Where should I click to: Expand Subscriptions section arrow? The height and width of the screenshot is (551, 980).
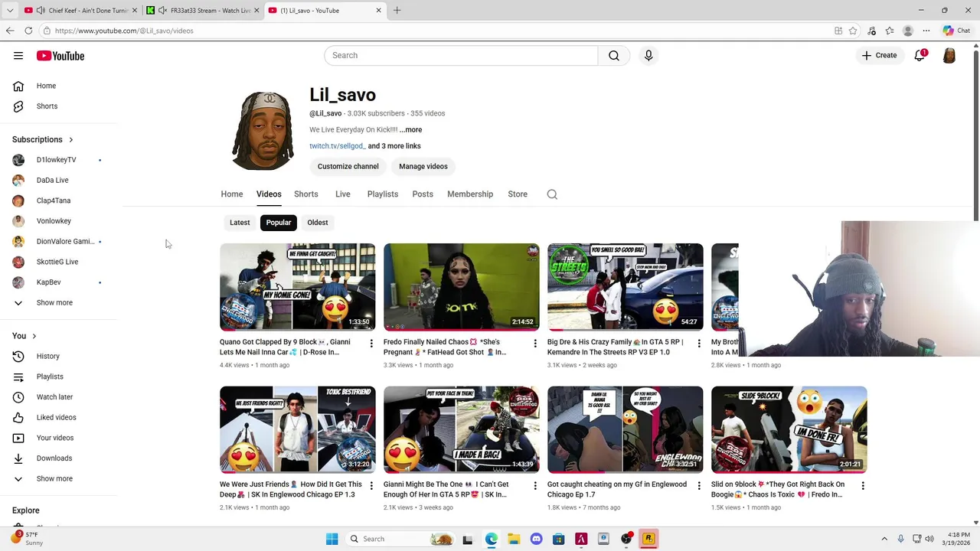click(70, 140)
